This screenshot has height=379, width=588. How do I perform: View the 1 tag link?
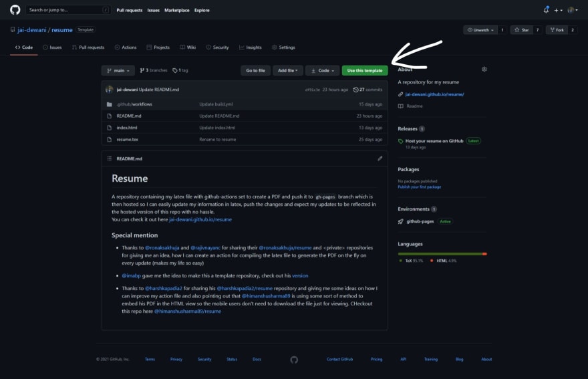pos(180,70)
